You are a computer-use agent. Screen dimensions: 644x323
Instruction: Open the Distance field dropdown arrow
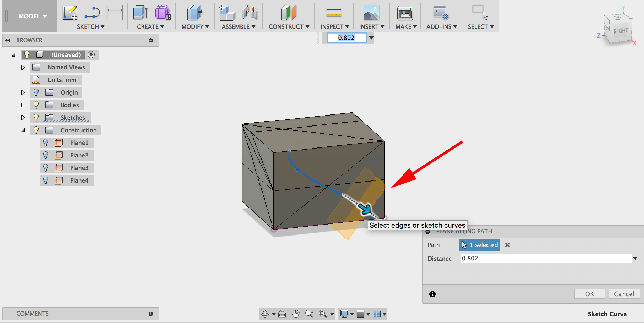(x=635, y=259)
